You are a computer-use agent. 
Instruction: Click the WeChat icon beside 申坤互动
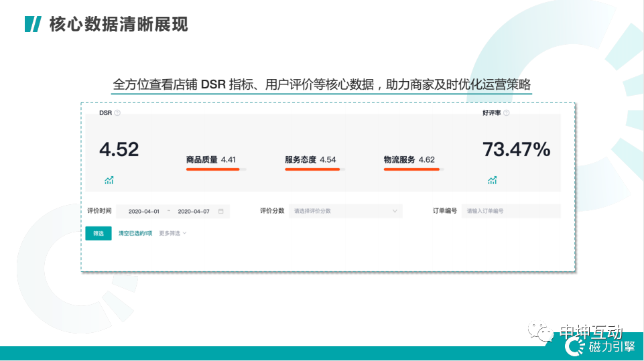point(539,332)
